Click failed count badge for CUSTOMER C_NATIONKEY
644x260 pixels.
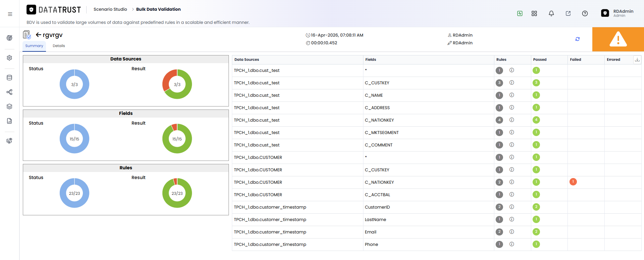[573, 182]
